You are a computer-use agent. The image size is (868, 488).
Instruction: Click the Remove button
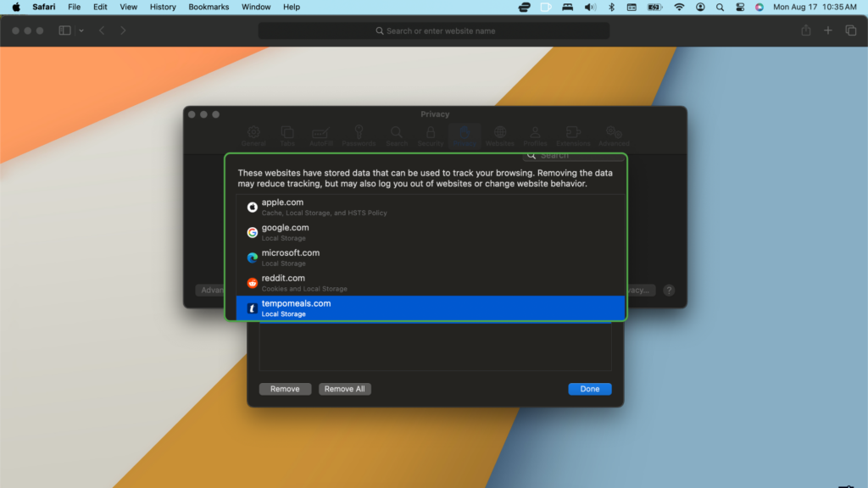click(x=285, y=389)
